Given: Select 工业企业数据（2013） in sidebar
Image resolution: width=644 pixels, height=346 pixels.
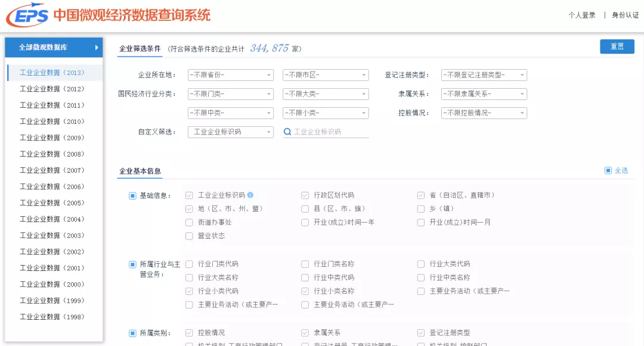Looking at the screenshot, I should 55,73.
